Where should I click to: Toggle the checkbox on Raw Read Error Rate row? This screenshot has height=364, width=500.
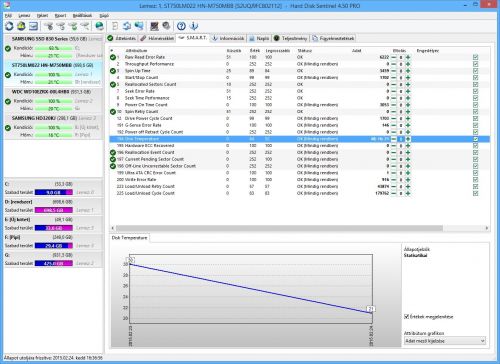tap(475, 57)
